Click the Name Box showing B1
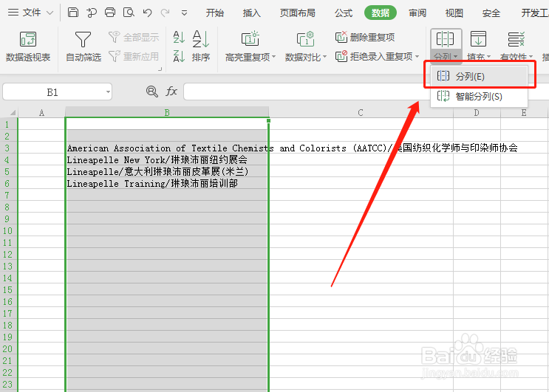The image size is (549, 392). click(52, 92)
